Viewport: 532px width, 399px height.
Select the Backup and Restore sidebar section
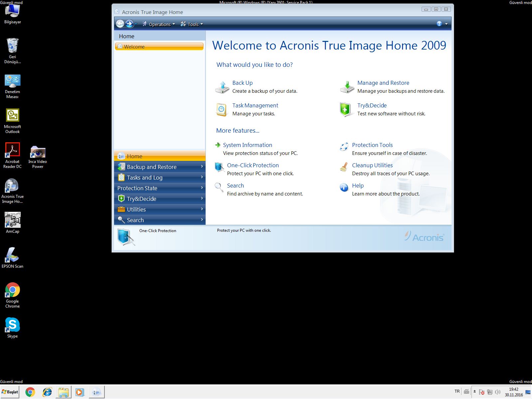(x=160, y=167)
